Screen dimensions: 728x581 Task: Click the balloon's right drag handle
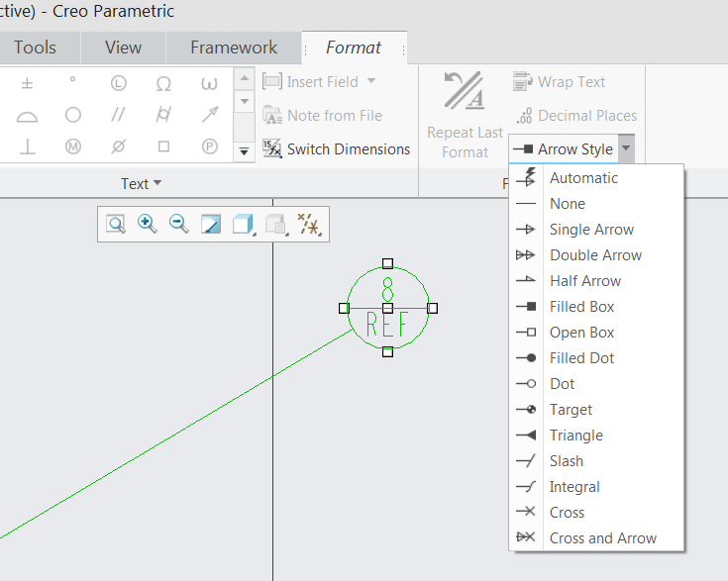(x=432, y=308)
